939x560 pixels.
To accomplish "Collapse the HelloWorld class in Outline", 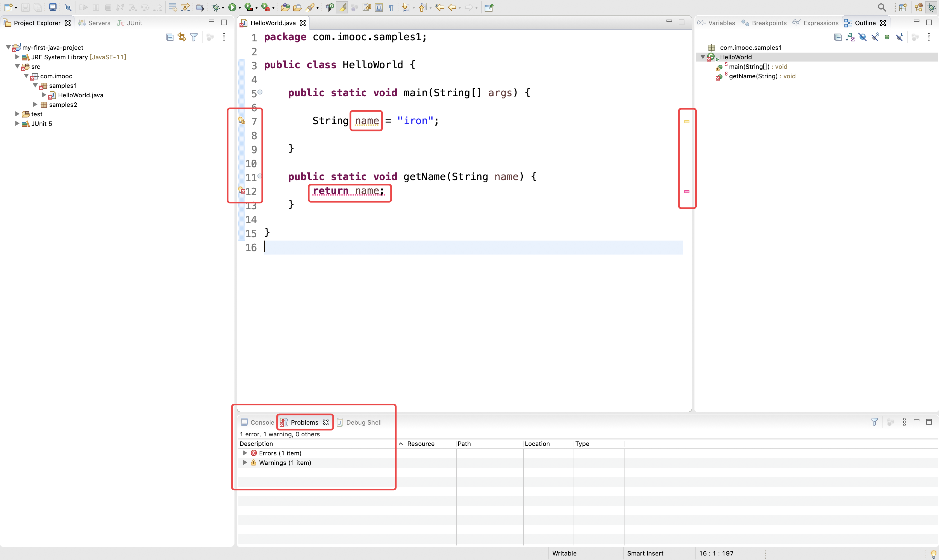I will click(703, 57).
